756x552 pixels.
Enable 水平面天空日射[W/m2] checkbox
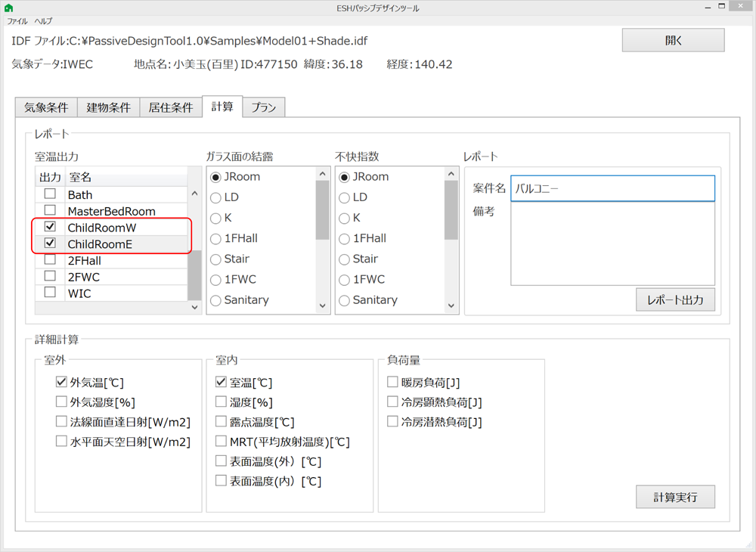pos(61,442)
